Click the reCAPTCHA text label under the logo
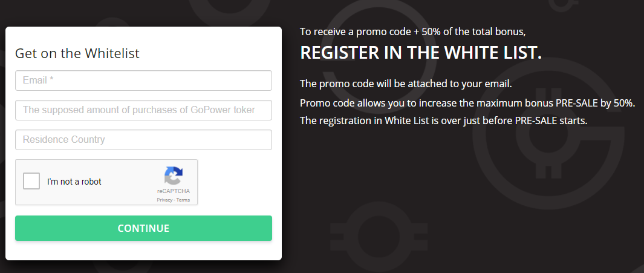The width and height of the screenshot is (644, 273). [174, 191]
